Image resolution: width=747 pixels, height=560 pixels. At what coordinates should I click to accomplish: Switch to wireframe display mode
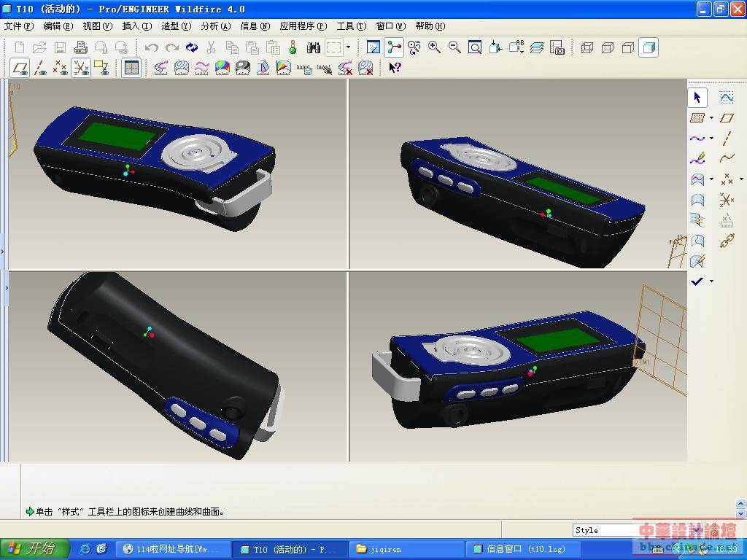pos(587,47)
